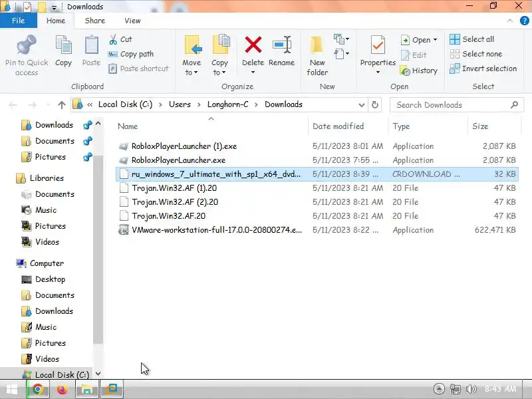The width and height of the screenshot is (532, 399).
Task: Open Google Chrome from the taskbar
Action: tap(38, 389)
